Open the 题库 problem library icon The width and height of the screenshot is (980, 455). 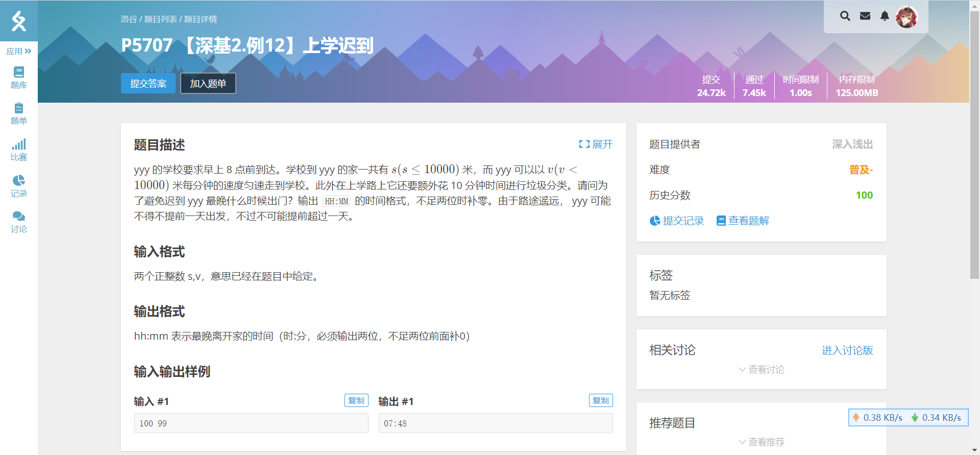pyautogui.click(x=19, y=72)
